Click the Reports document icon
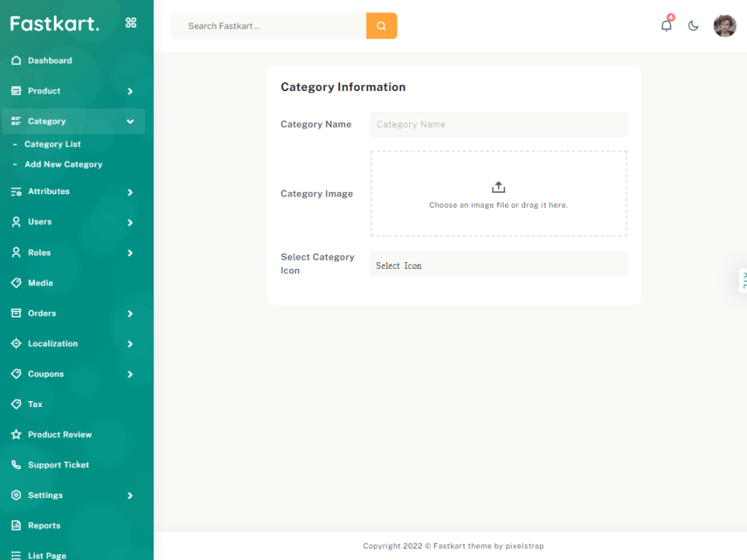Image resolution: width=747 pixels, height=560 pixels. (x=16, y=525)
